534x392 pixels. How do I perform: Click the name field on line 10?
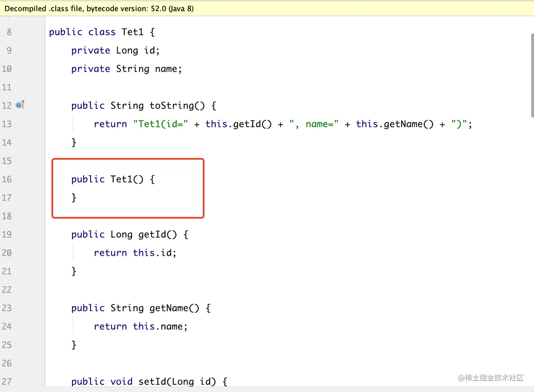(x=166, y=69)
